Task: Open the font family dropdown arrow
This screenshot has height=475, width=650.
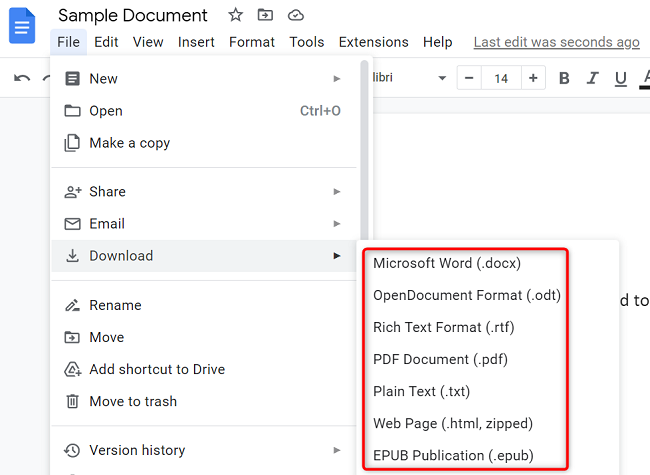Action: 442,78
